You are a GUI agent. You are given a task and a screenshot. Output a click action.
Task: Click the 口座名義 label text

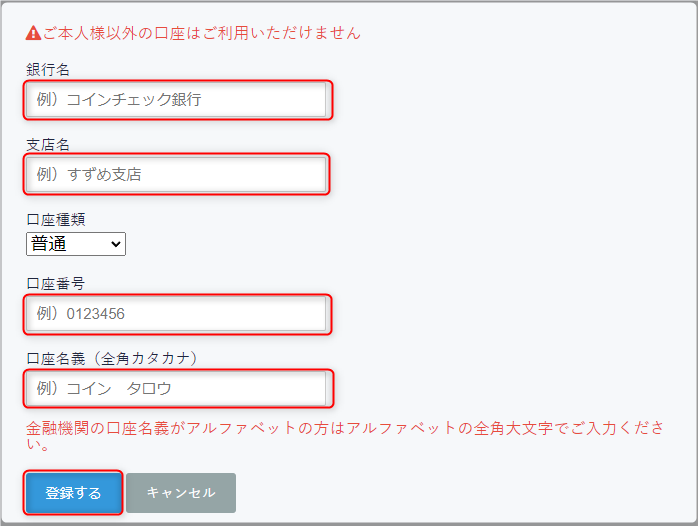click(55, 358)
